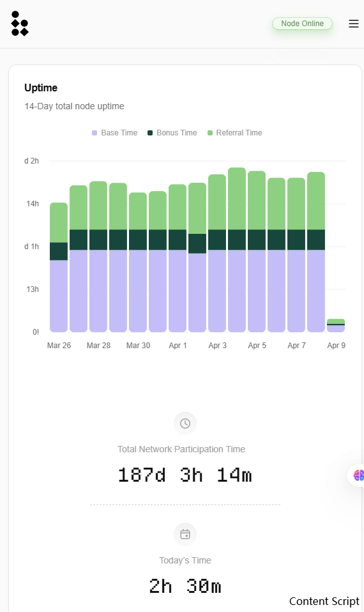Click the Mar 26 bar in the chart
This screenshot has width=364, height=612.
pyautogui.click(x=59, y=268)
